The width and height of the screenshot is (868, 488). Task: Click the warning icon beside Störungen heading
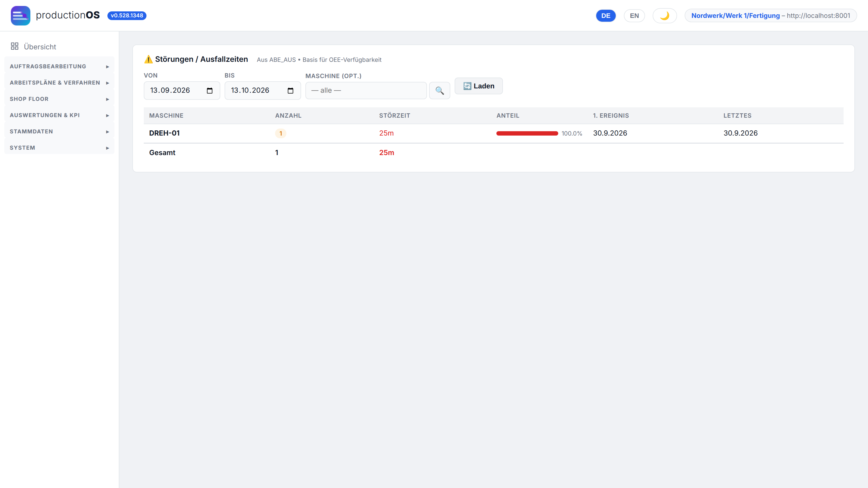148,59
